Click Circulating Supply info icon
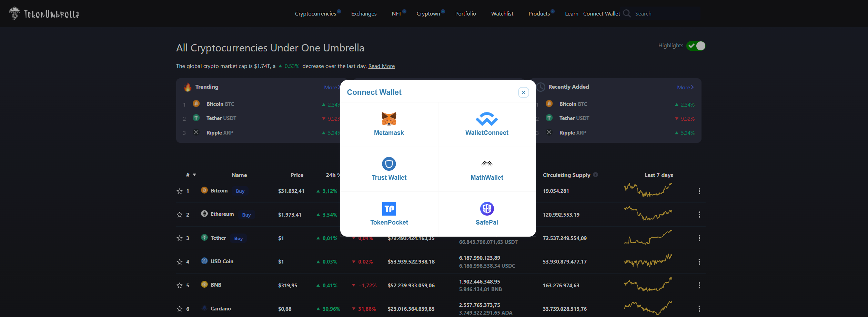 pos(595,175)
